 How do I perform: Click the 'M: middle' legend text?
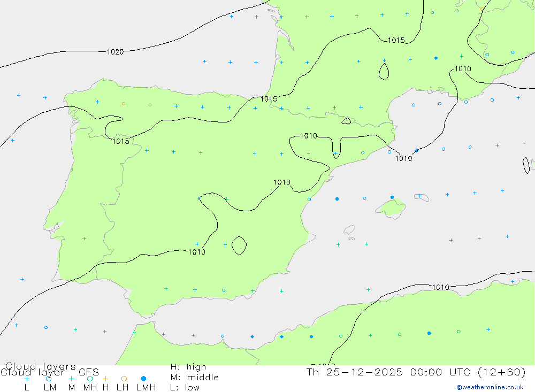195,378
